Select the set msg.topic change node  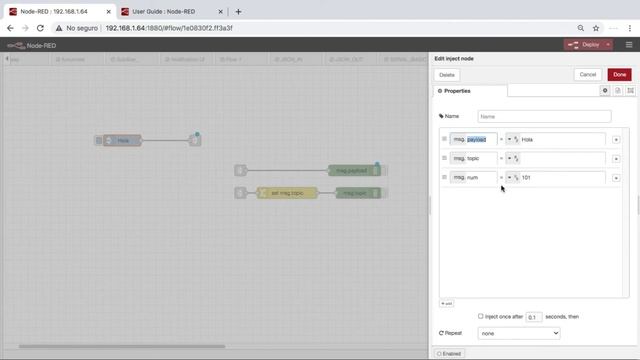287,193
